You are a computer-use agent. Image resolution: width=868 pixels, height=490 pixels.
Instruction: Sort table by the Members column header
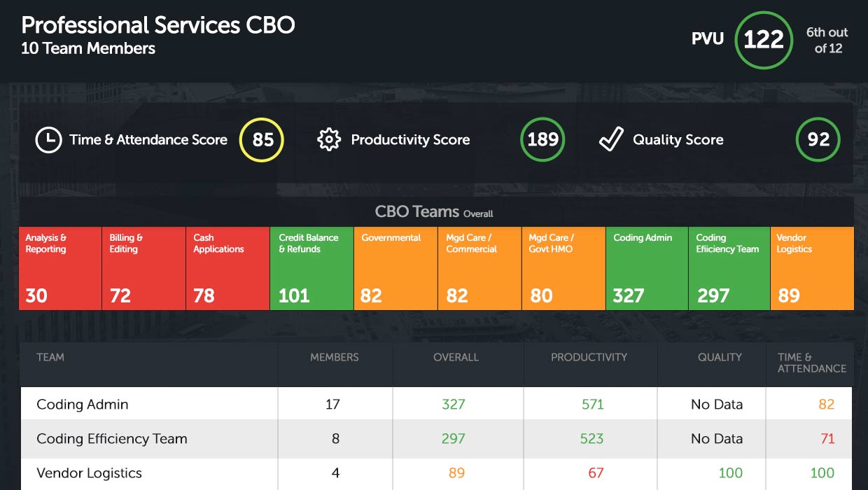coord(335,357)
